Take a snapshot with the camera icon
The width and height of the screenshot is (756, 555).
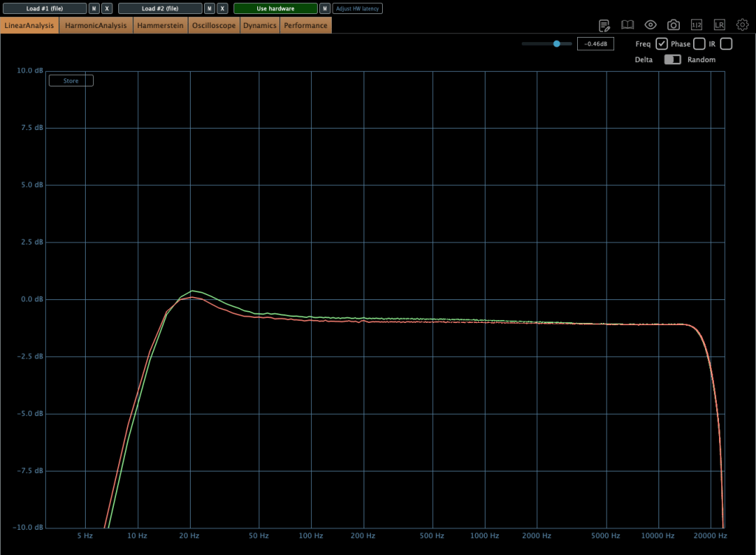click(x=673, y=25)
